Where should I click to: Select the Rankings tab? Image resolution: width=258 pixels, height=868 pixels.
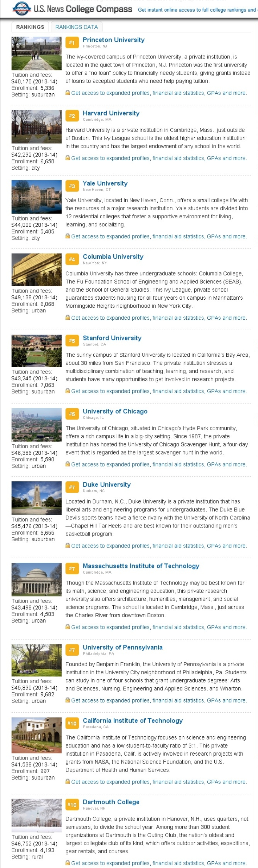[30, 27]
